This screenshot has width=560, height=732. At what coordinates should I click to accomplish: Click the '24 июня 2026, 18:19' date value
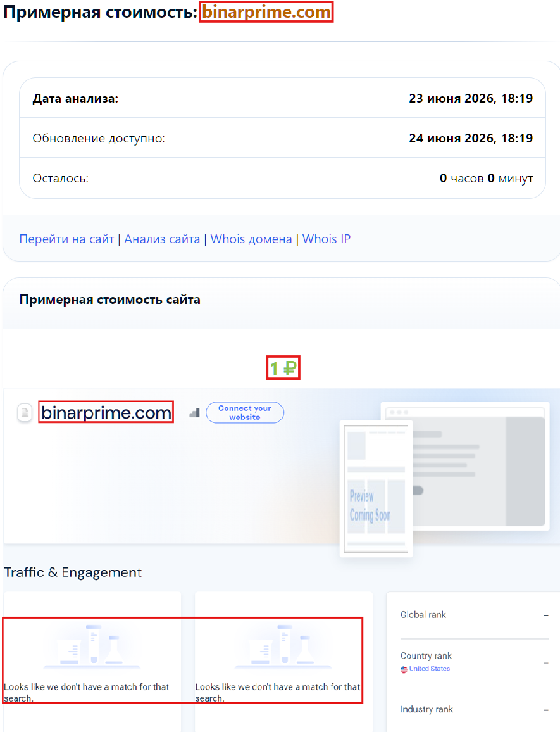(x=471, y=138)
